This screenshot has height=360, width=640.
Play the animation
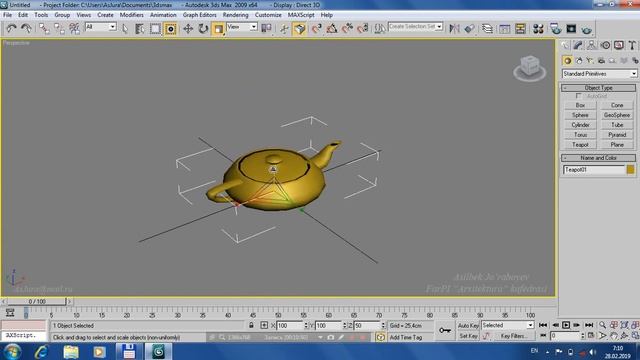566,325
